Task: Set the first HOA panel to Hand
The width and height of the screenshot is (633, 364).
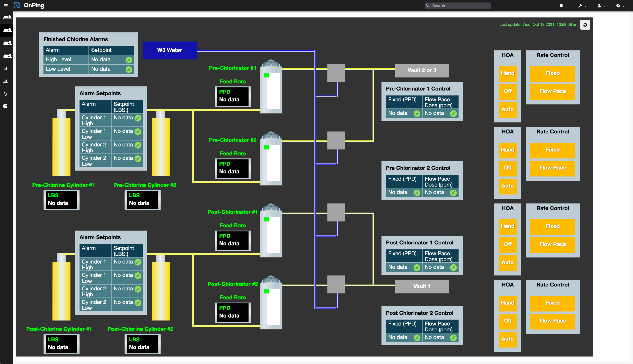Action: 507,73
